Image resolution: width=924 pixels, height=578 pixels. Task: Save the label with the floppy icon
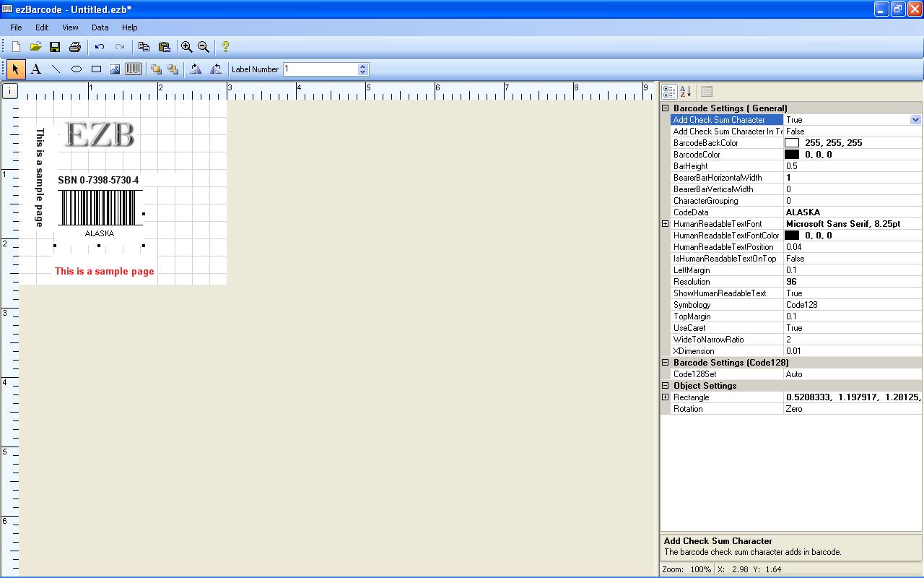[x=55, y=47]
